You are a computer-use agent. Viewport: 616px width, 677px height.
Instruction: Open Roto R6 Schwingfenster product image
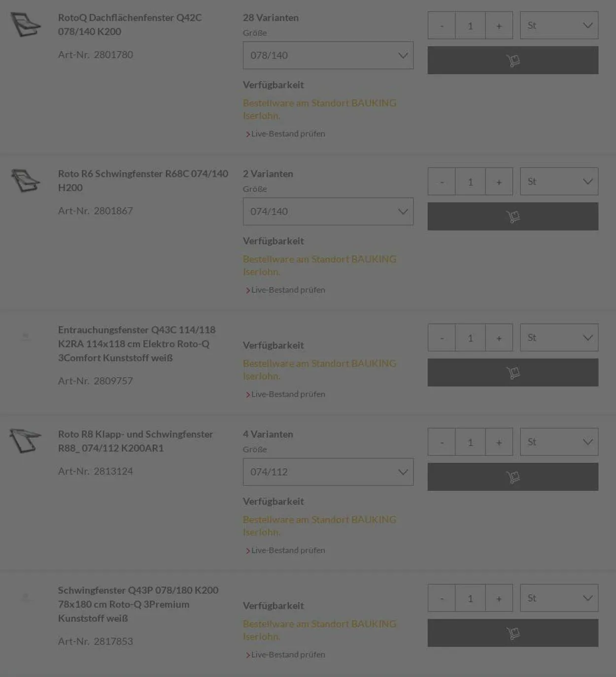click(x=26, y=180)
